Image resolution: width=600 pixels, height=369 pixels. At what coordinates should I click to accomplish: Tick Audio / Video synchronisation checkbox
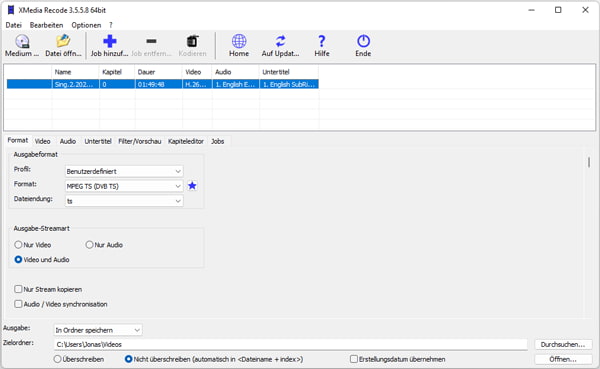coord(18,304)
